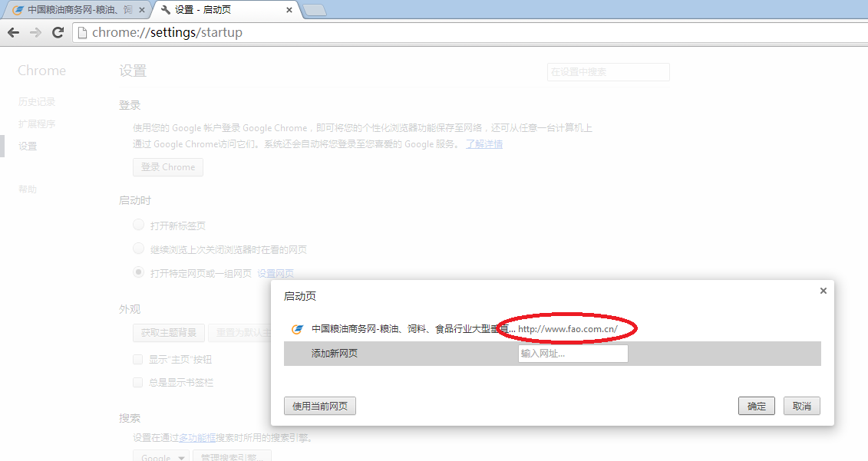Close the 中国粮油商务网 browser tab
The image size is (868, 461).
142,10
